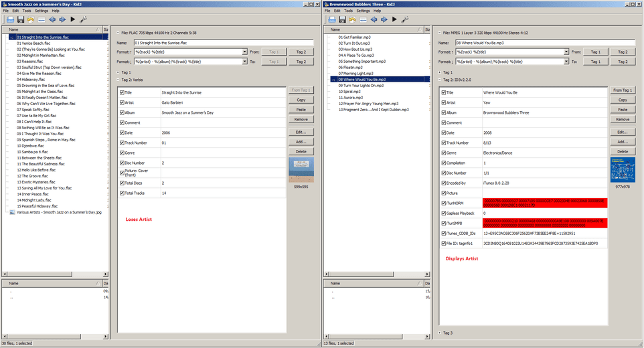
Task: Collapse Tag 2: ID3v2.2.0 section
Action: [x=439, y=80]
